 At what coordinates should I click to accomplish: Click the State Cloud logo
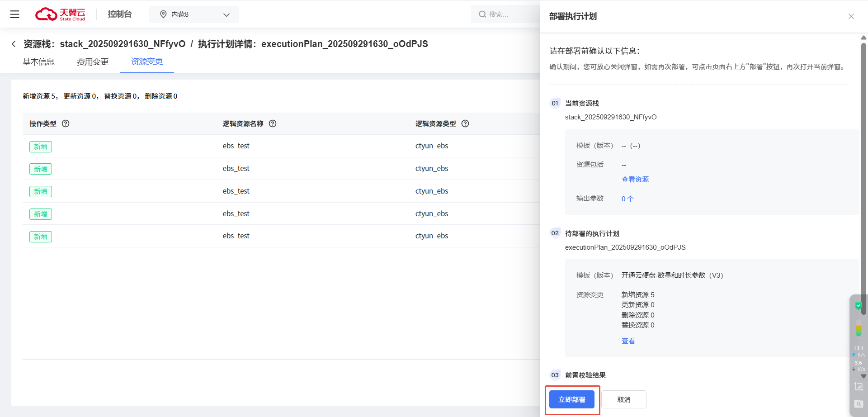coord(60,14)
